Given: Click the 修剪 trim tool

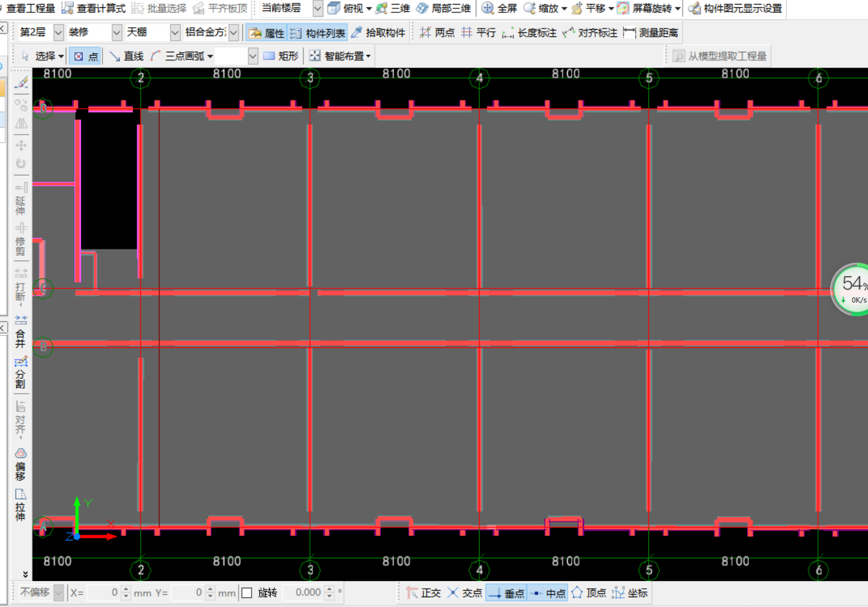Looking at the screenshot, I should tap(21, 240).
